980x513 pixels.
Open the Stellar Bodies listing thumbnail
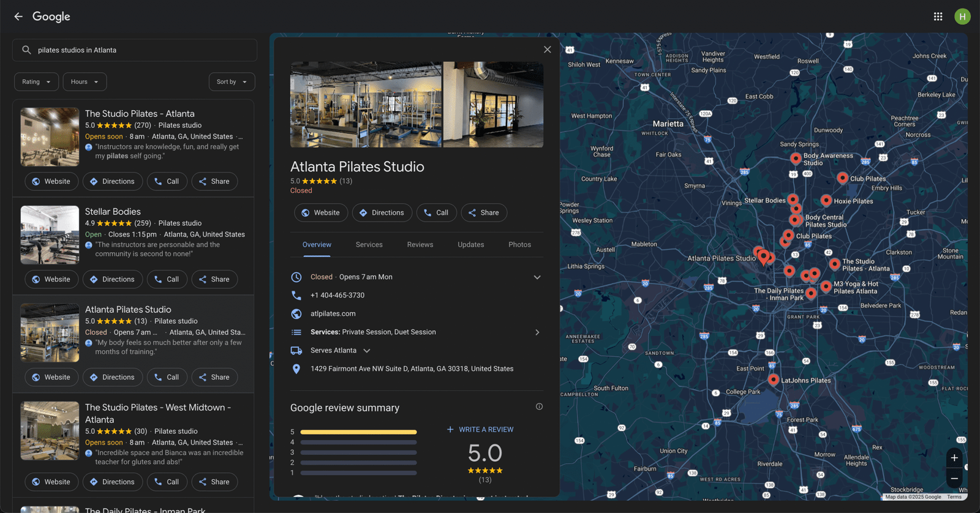[50, 235]
